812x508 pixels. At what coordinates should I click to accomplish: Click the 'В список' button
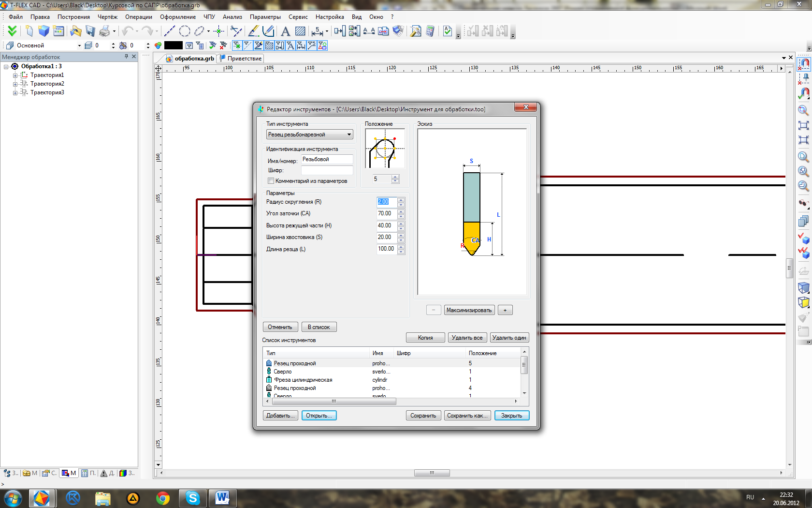point(319,327)
